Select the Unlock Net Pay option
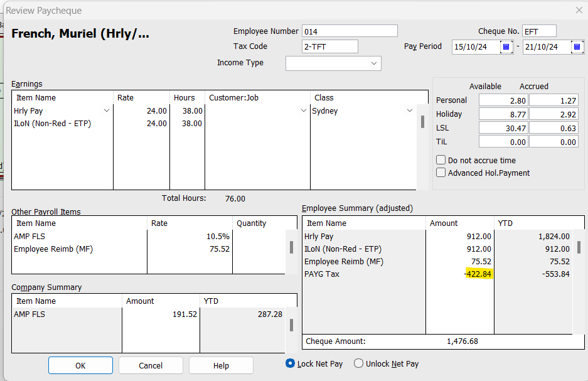This screenshot has width=588, height=381. 358,363
